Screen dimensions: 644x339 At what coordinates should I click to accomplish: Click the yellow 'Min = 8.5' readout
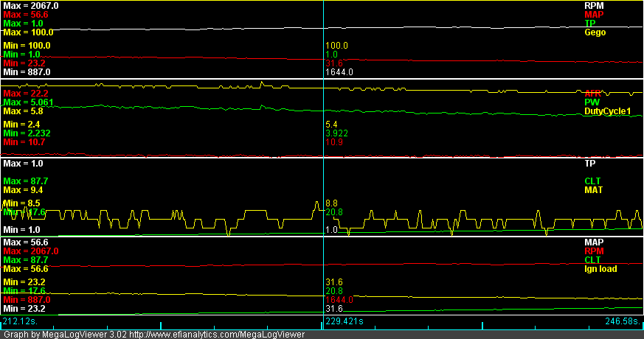coord(22,203)
